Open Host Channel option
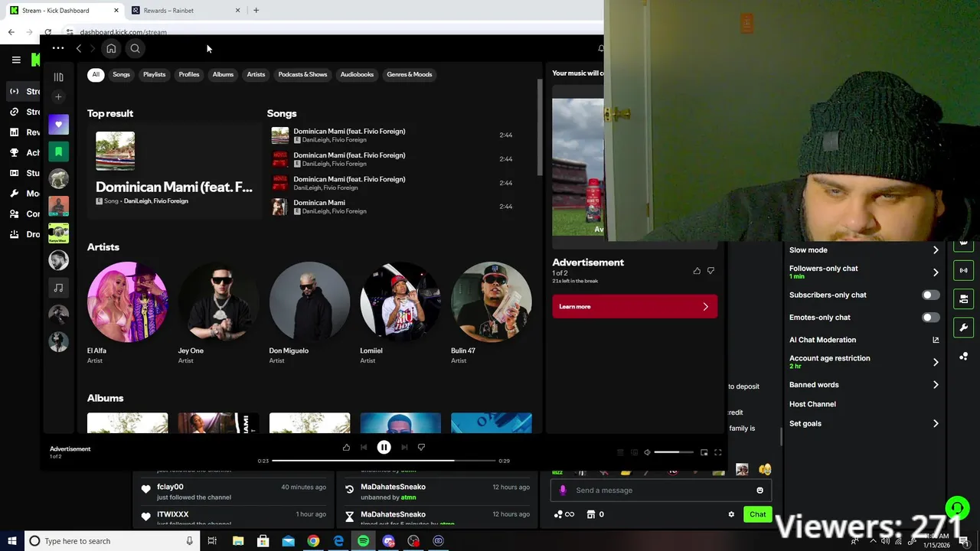The width and height of the screenshot is (980, 551). tap(812, 404)
